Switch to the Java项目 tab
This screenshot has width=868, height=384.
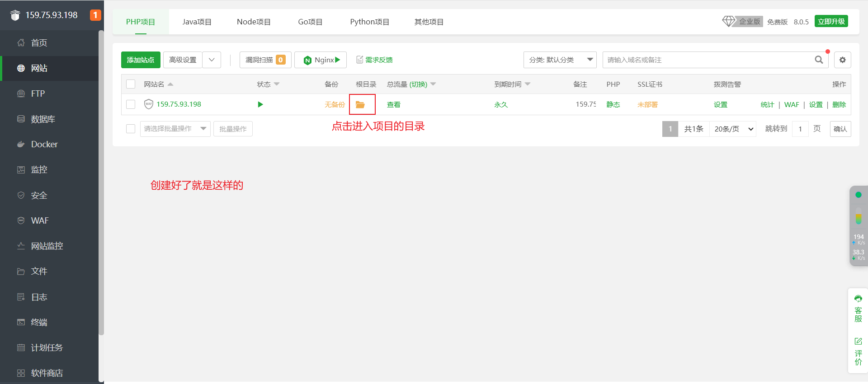[197, 22]
